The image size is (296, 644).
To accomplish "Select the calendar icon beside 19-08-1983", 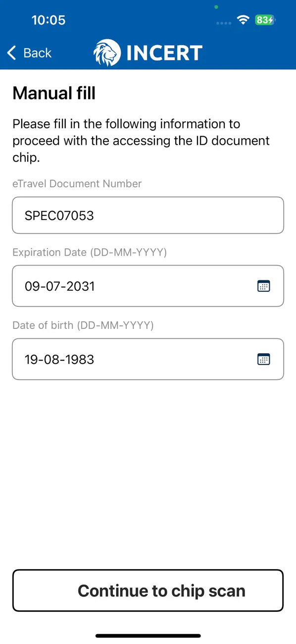I will coord(264,359).
